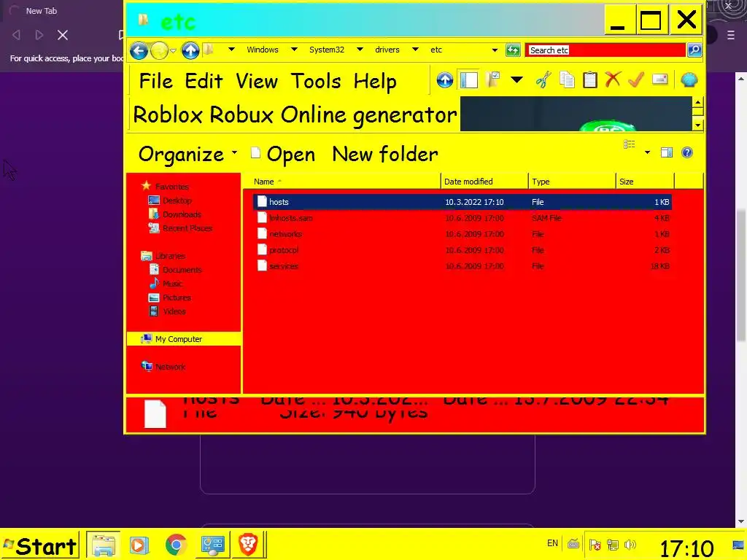Click the drivers breadcrumb segment
747x560 pixels.
(x=387, y=50)
